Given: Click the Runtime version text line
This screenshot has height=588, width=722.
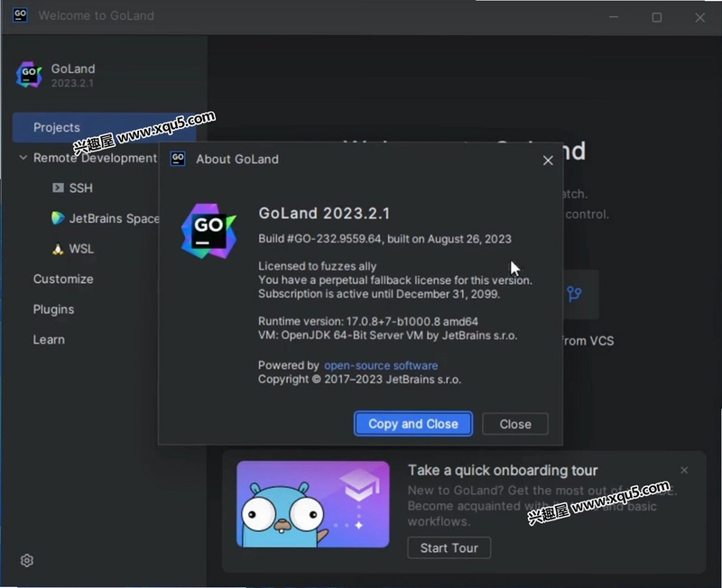Looking at the screenshot, I should click(x=368, y=321).
